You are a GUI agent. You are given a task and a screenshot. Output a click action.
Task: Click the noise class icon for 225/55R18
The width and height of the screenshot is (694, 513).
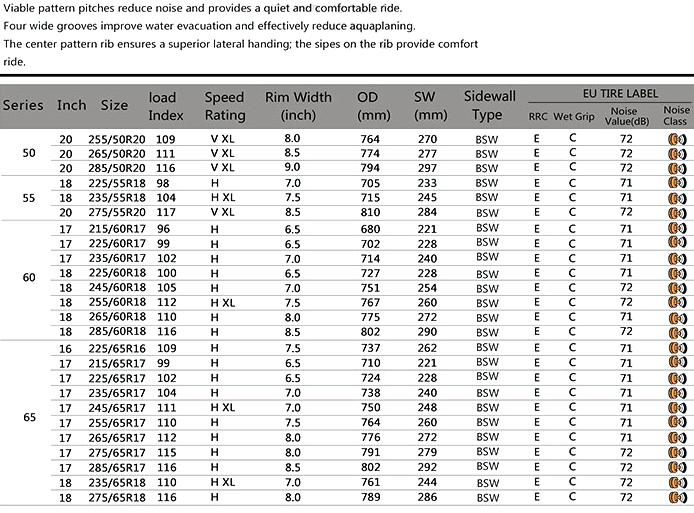pos(677,182)
